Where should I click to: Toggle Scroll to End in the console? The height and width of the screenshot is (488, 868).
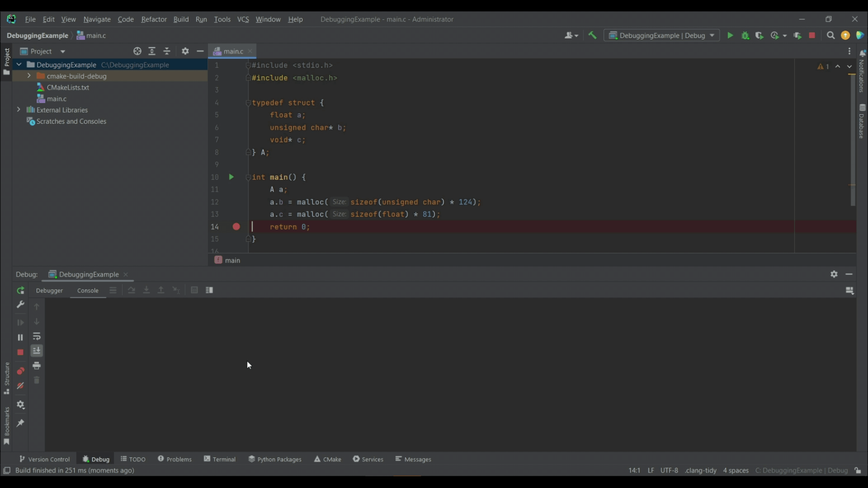(37, 351)
